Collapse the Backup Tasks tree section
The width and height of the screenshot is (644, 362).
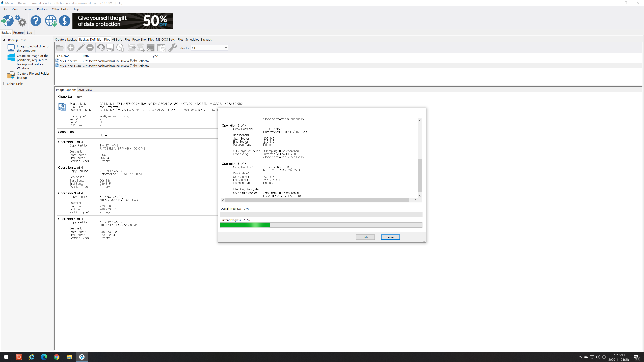[x=4, y=40]
